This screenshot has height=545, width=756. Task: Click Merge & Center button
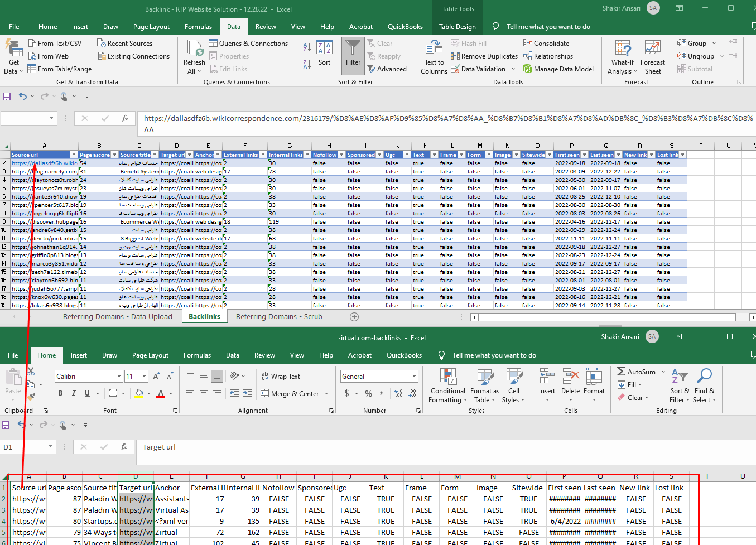(x=290, y=393)
